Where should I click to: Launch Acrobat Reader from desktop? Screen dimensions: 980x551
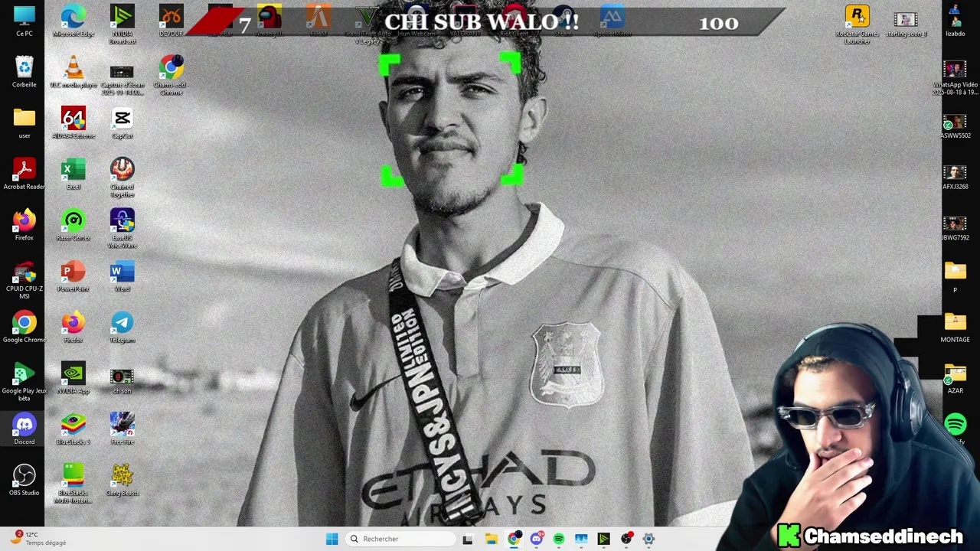coord(24,174)
